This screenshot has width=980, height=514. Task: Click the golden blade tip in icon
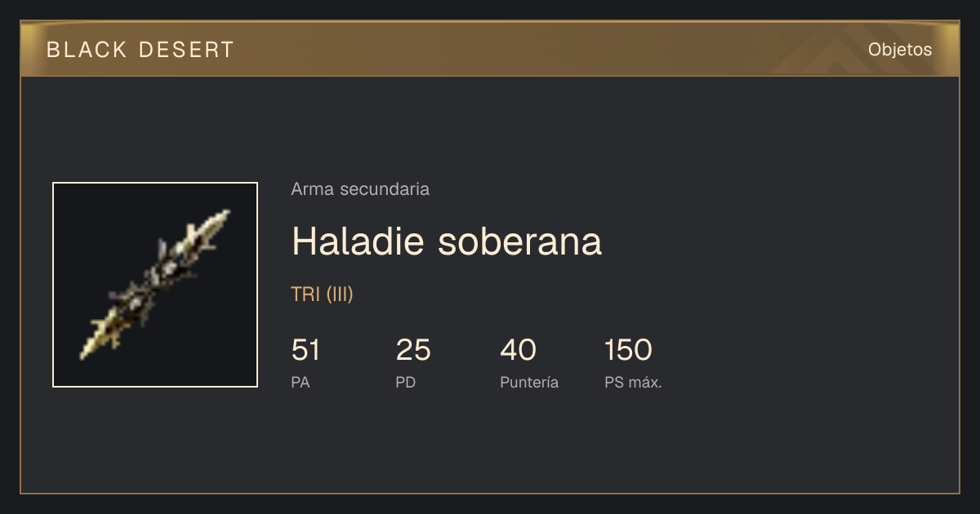click(214, 224)
